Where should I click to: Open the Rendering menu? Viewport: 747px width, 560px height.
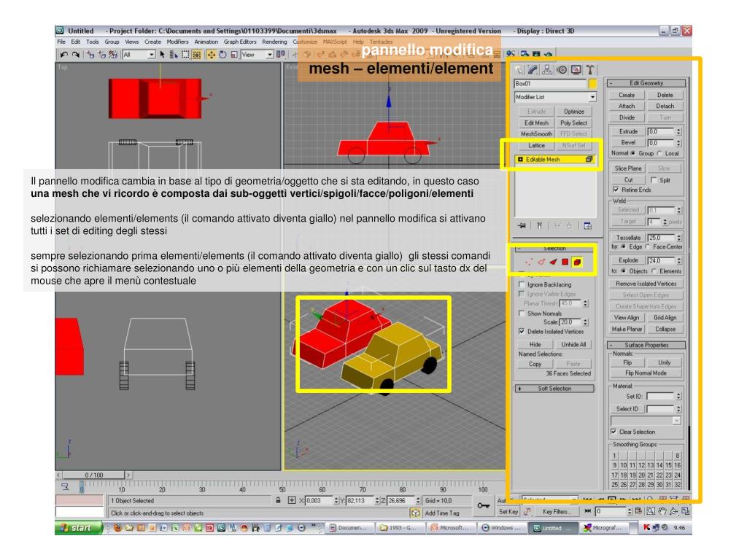point(274,42)
